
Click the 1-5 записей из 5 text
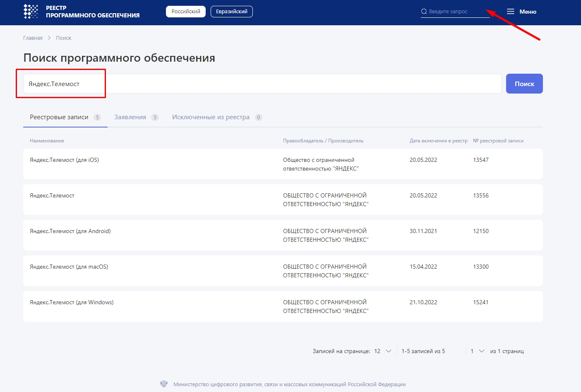pos(423,351)
